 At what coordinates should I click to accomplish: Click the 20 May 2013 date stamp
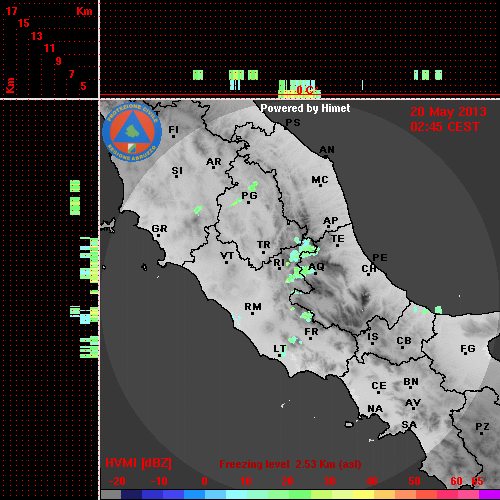(448, 112)
